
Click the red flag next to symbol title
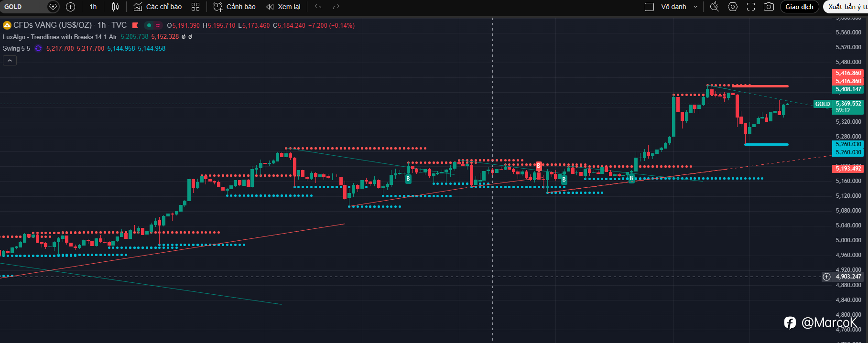click(x=135, y=25)
